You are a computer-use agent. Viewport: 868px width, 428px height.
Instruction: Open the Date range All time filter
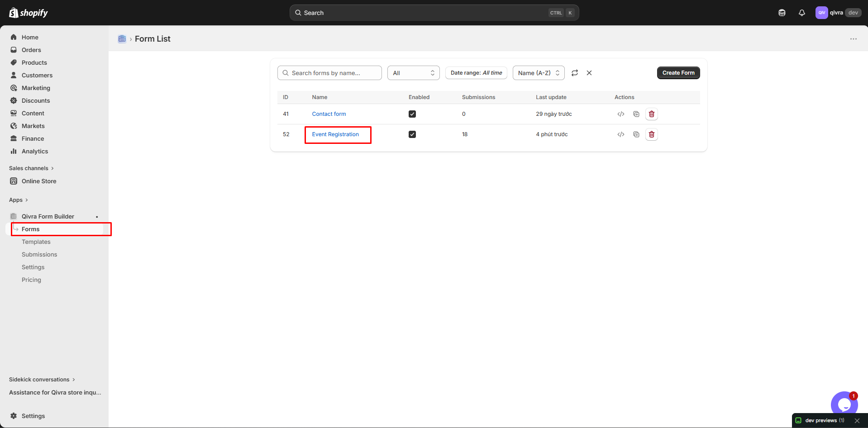pyautogui.click(x=476, y=73)
